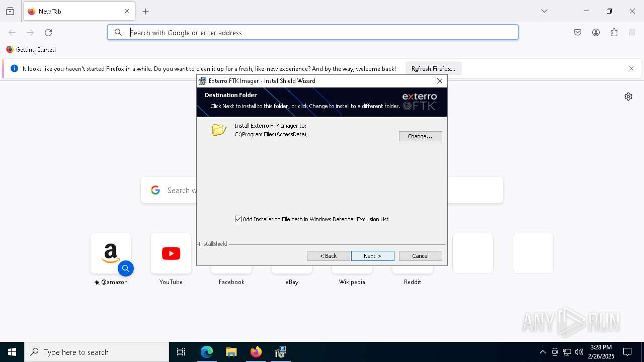Viewport: 644px width, 362px height.
Task: Open Windows notification center
Action: pyautogui.click(x=627, y=352)
